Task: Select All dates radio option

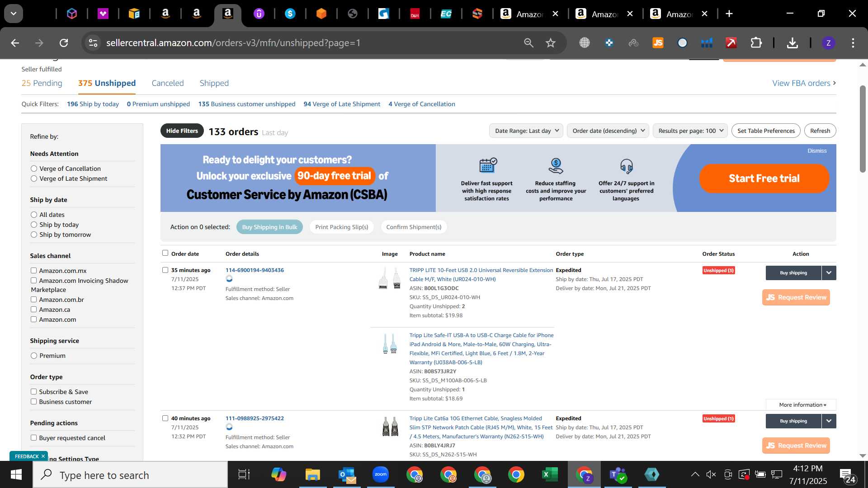Action: point(34,215)
